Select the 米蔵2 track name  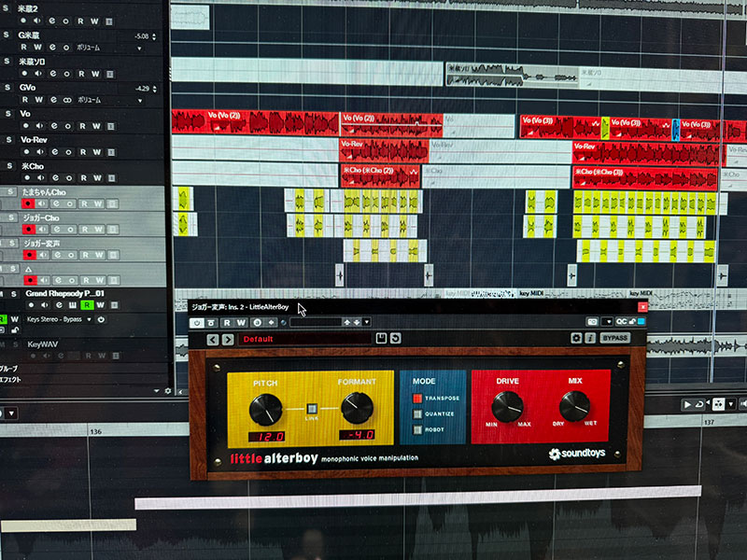28,8
